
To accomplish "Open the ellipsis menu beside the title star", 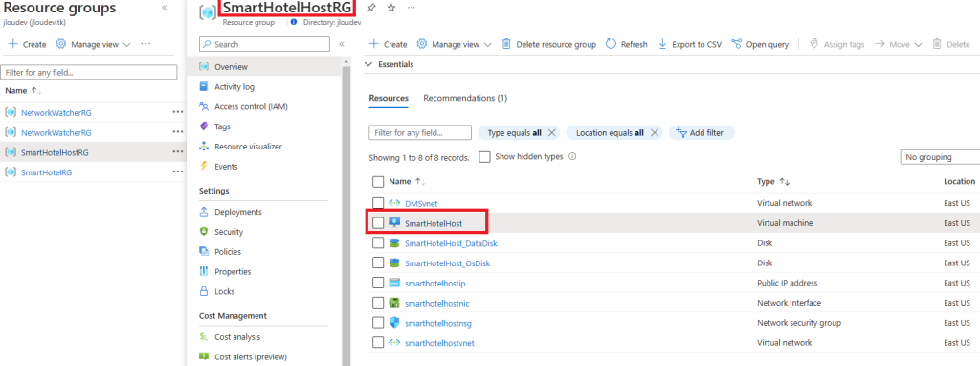I will tap(411, 8).
